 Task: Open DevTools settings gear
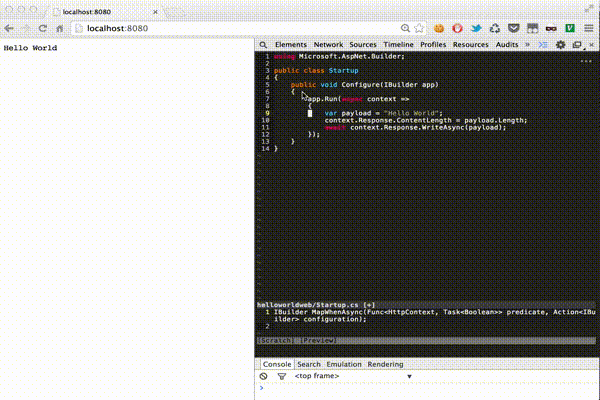pos(561,45)
